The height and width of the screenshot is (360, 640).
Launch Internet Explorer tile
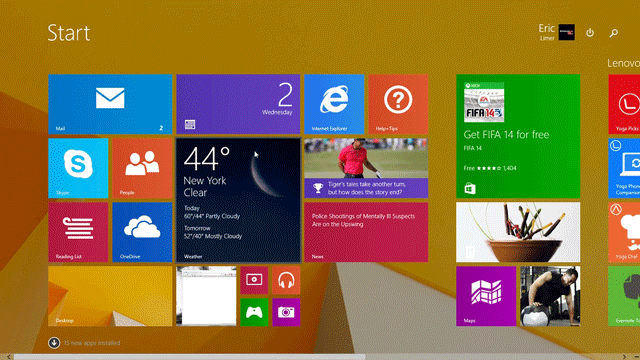point(334,104)
